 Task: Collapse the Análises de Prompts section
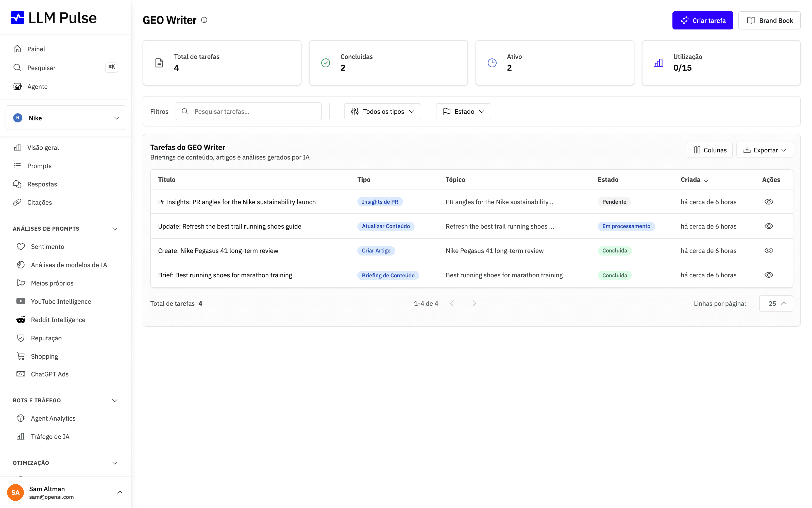pos(115,229)
